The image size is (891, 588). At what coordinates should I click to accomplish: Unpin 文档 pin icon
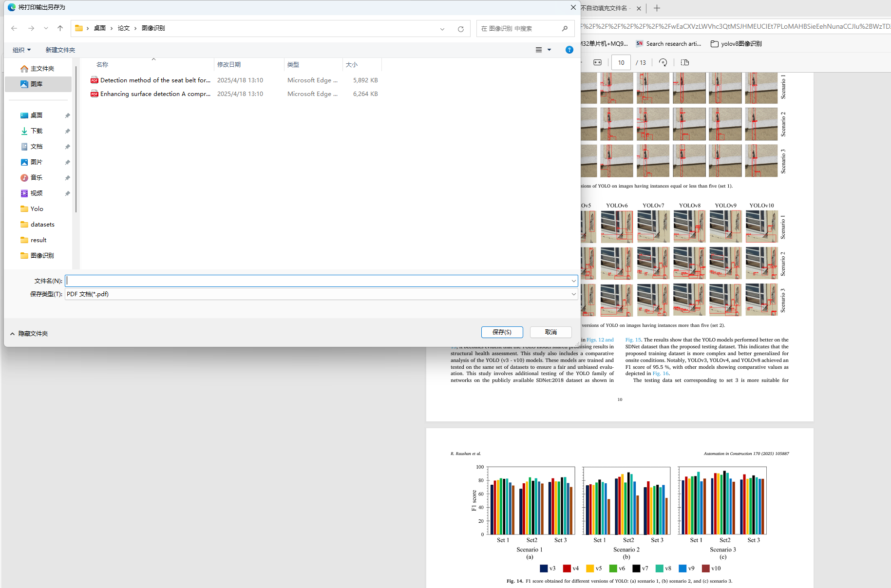click(67, 147)
